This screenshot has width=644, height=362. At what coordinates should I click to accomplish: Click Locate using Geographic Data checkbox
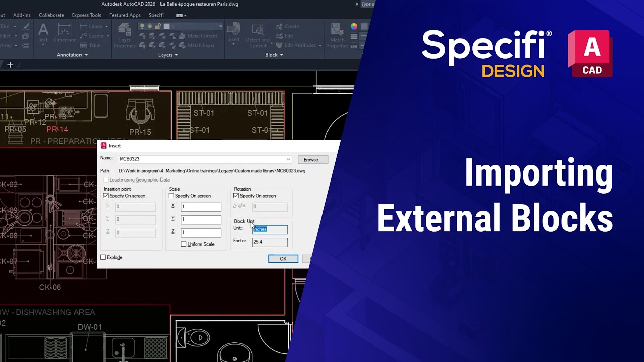point(106,179)
